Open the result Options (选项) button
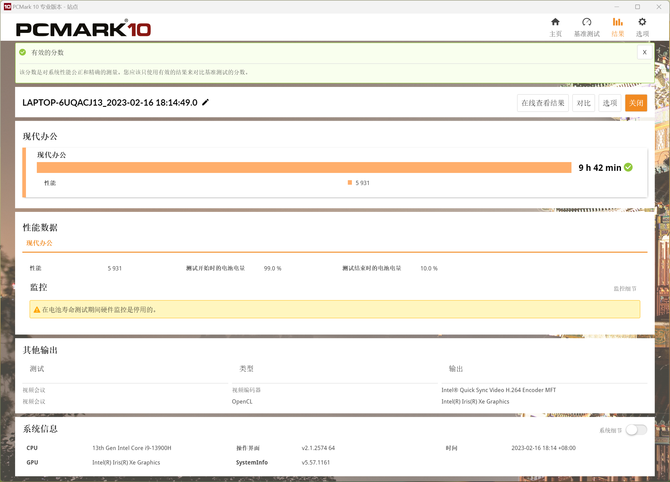670x482 pixels. (x=610, y=103)
